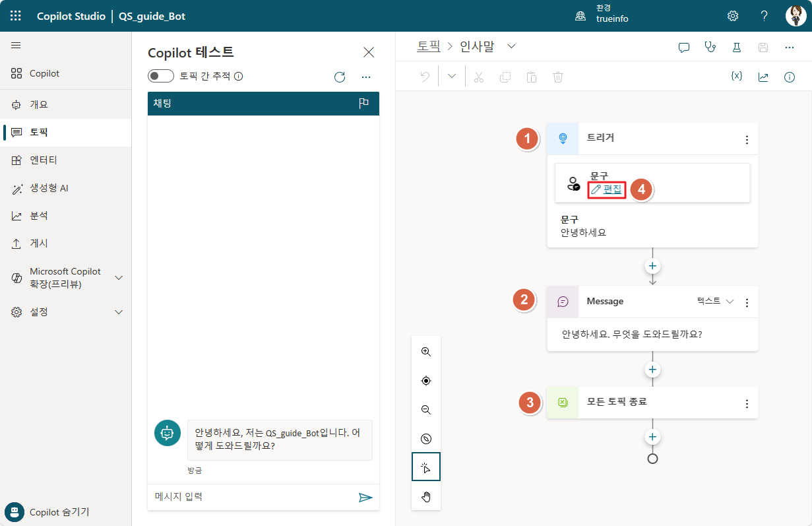812x526 pixels.
Task: Open the app launcher waffle icon
Action: click(16, 16)
